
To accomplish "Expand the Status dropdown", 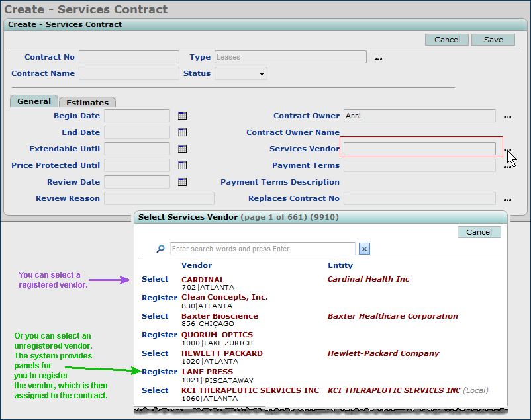I will [x=262, y=73].
